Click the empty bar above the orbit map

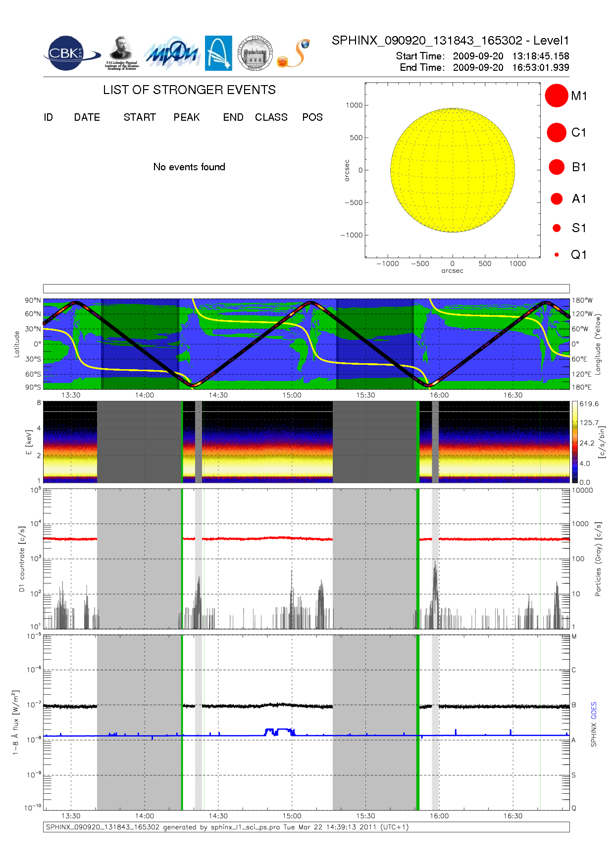point(306,289)
